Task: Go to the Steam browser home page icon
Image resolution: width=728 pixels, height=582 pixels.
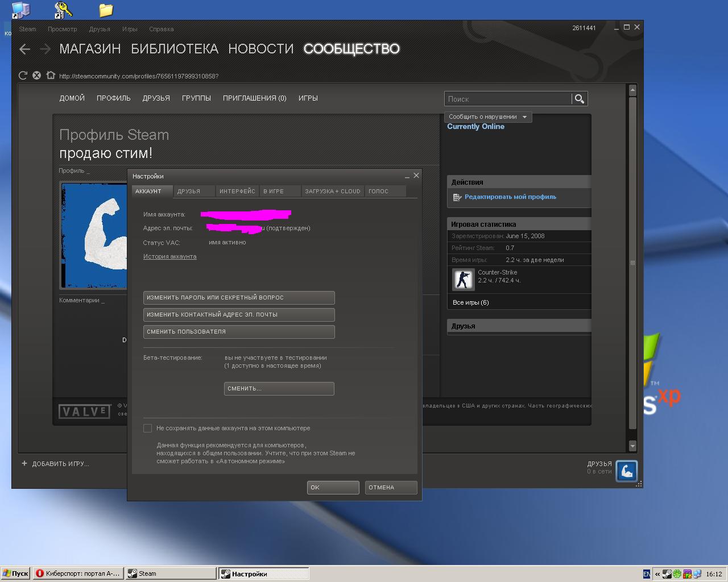Action: pos(51,76)
